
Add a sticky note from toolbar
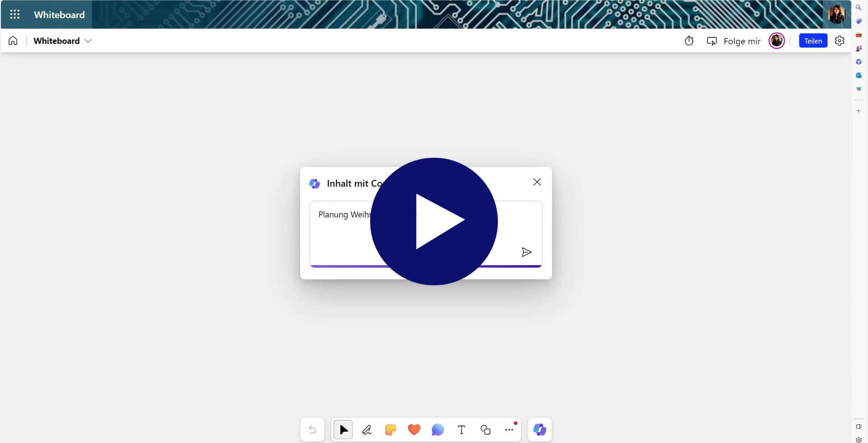coord(390,430)
